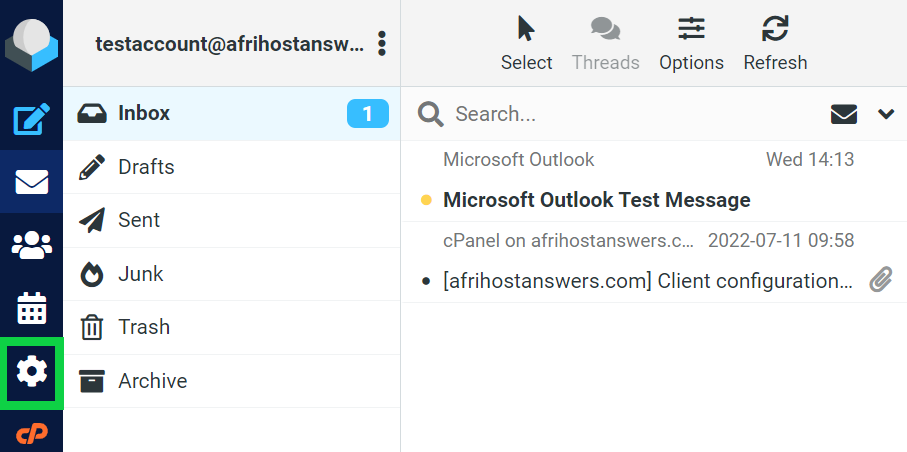Open the account three-dot menu

click(381, 43)
